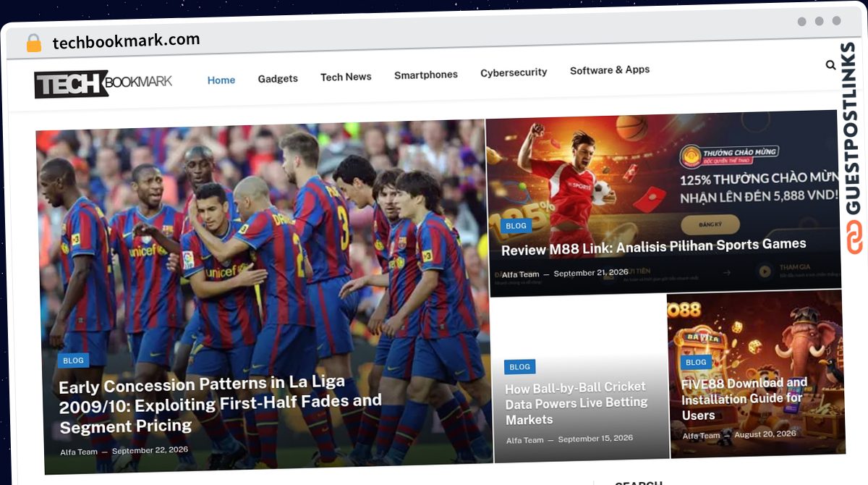Click the August 20, 2026 date
Screen dimensions: 868x485
[x=765, y=434]
